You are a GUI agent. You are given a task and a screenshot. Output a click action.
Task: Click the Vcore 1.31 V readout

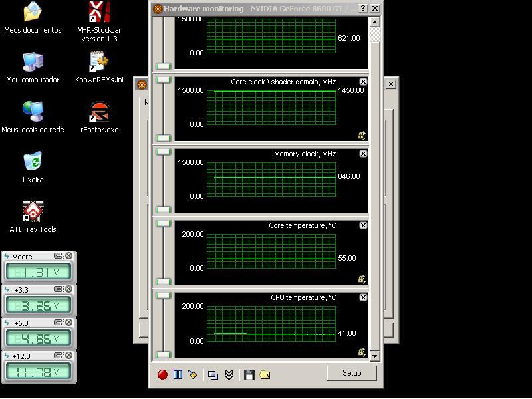tap(39, 272)
